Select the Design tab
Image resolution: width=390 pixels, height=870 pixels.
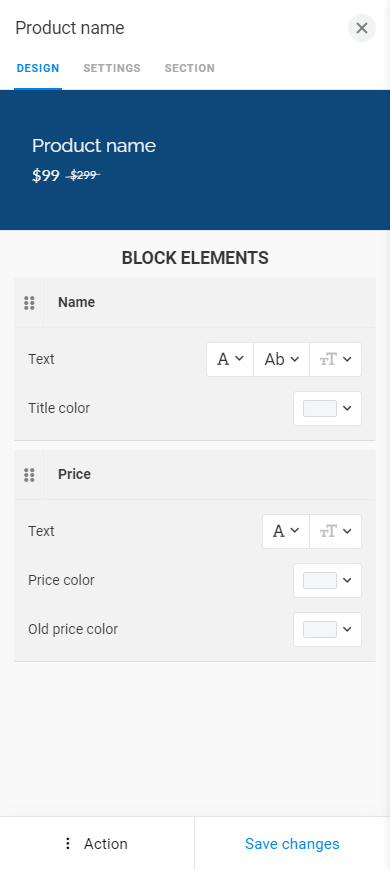[x=38, y=68]
